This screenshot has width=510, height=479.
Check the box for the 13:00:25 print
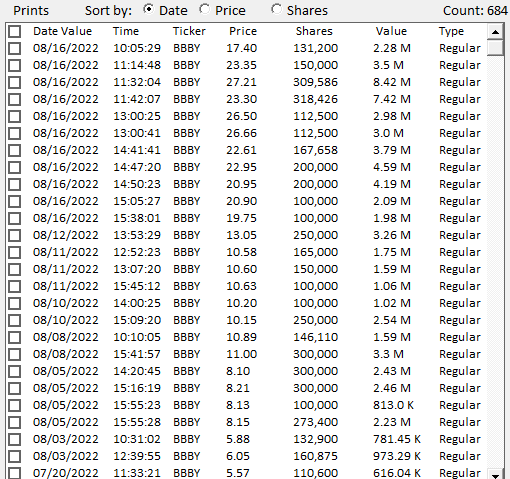[x=15, y=116]
